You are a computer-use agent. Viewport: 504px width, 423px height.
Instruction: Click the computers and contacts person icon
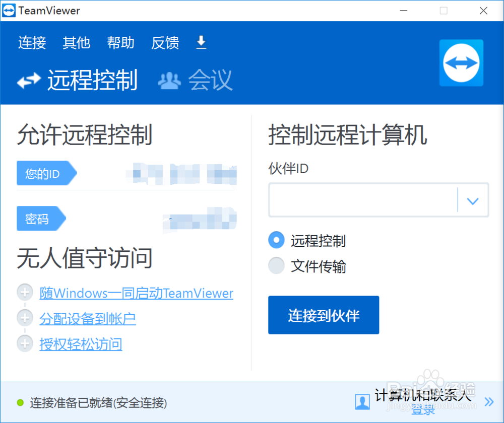[362, 401]
